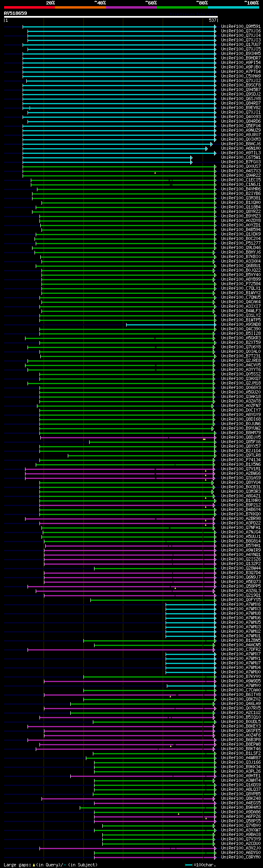Select hit label UniRef100_Q219Q1
The height and width of the screenshot is (868, 263).
[241, 595]
